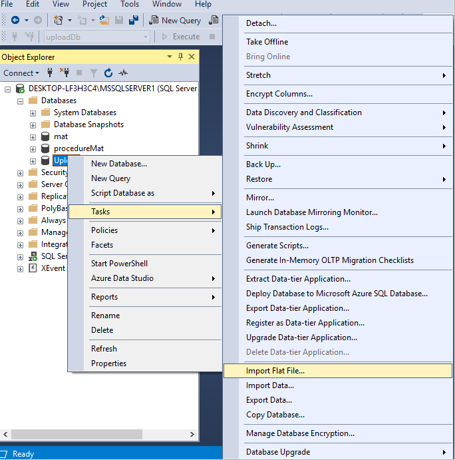Choose Export Data... in Tasks submenu
This screenshot has height=460, width=455.
point(337,400)
